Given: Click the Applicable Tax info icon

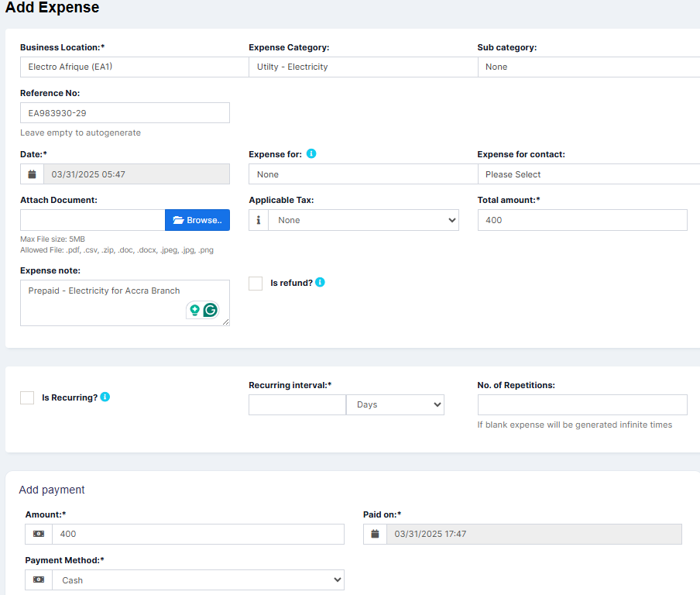Looking at the screenshot, I should [259, 220].
